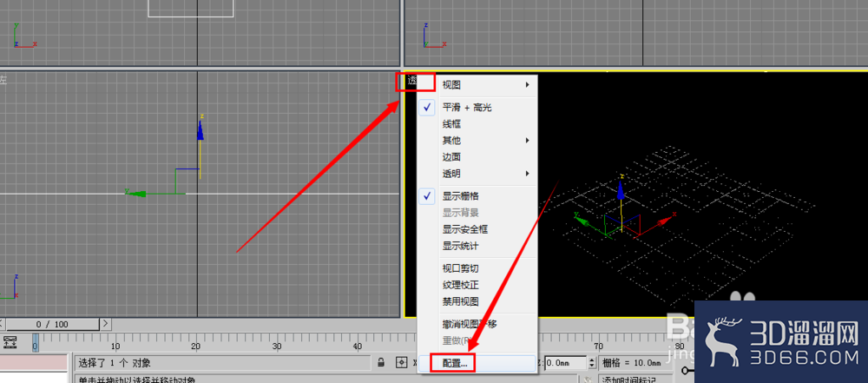Click 撤消视图 undo view change entry
Image resolution: width=868 pixels, height=383 pixels.
477,324
